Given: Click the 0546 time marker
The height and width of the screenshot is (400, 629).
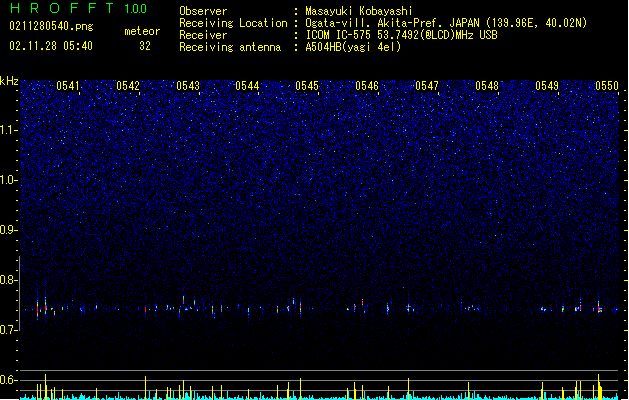Looking at the screenshot, I should click(x=367, y=86).
